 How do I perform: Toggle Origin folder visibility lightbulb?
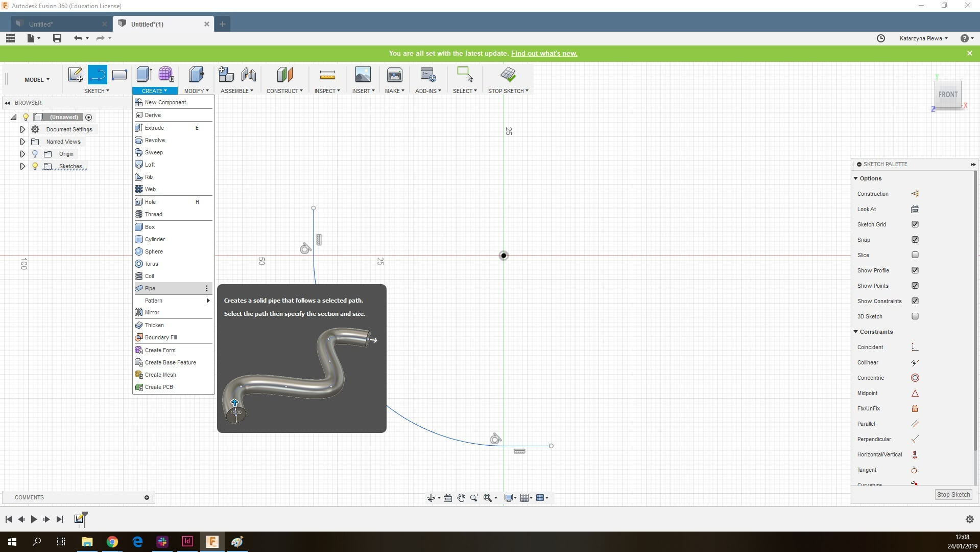point(35,154)
